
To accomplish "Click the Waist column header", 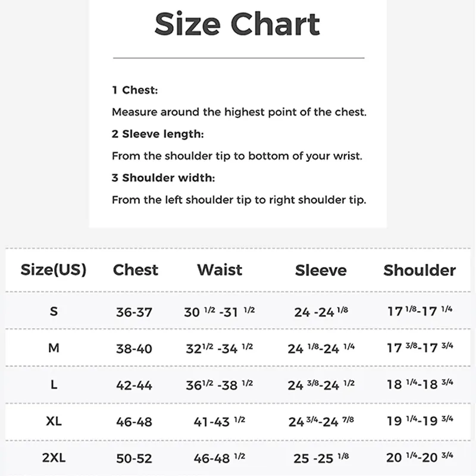I will tap(220, 270).
